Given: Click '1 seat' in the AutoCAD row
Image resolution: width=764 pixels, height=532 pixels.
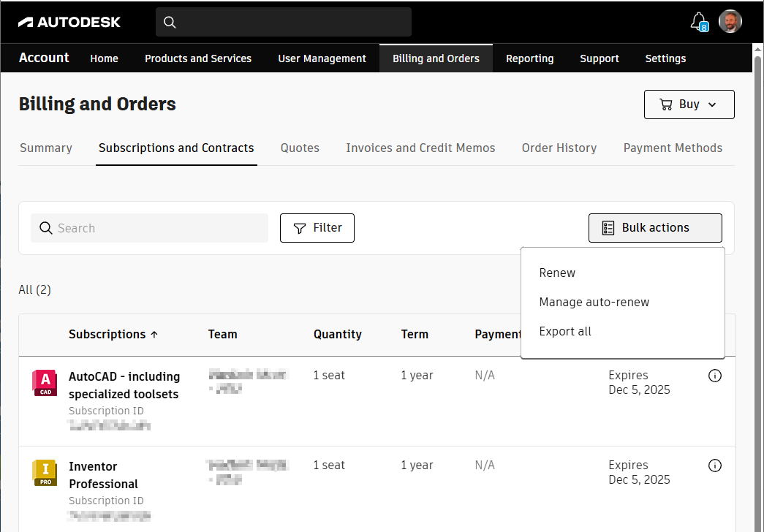Looking at the screenshot, I should [329, 375].
